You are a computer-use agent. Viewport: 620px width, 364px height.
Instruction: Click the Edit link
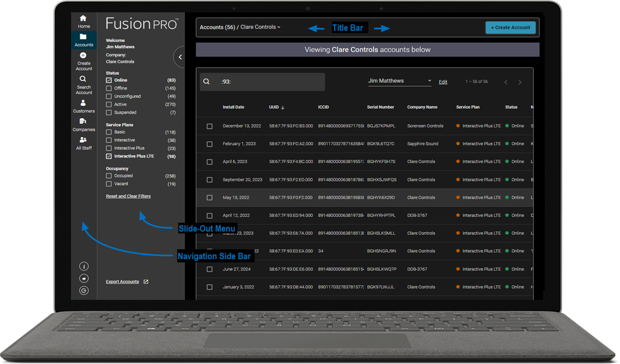point(443,82)
